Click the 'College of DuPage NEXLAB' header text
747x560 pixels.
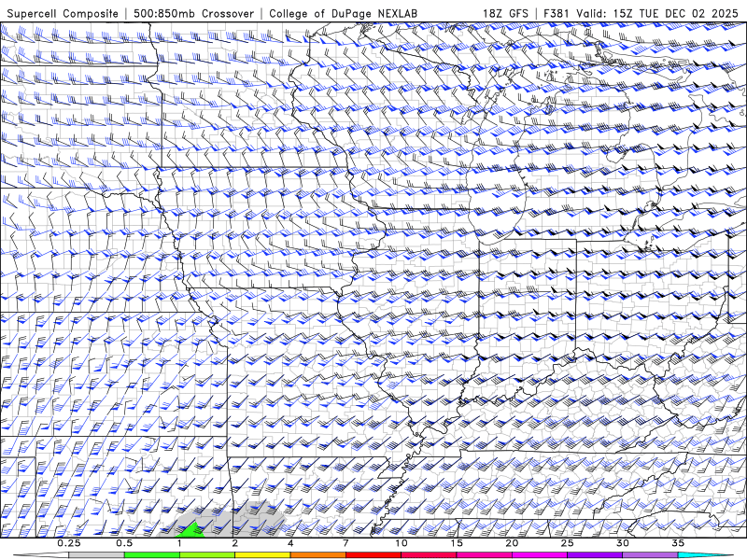tap(343, 13)
